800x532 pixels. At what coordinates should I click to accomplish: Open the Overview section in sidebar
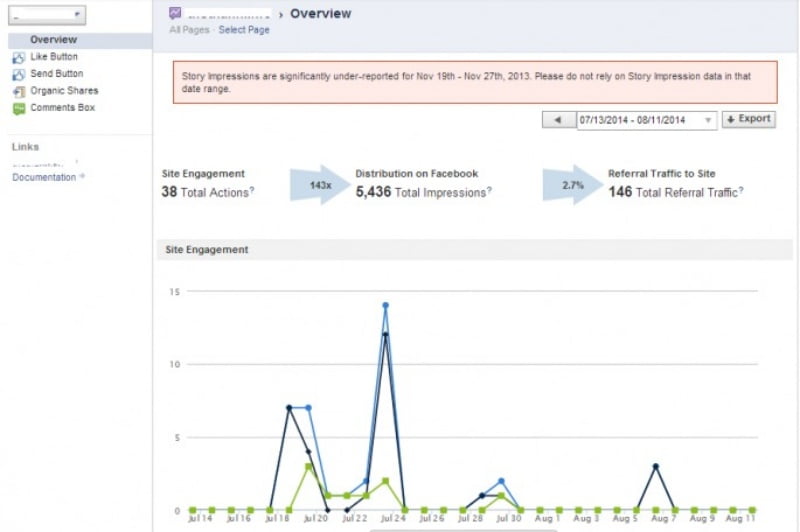coord(80,40)
